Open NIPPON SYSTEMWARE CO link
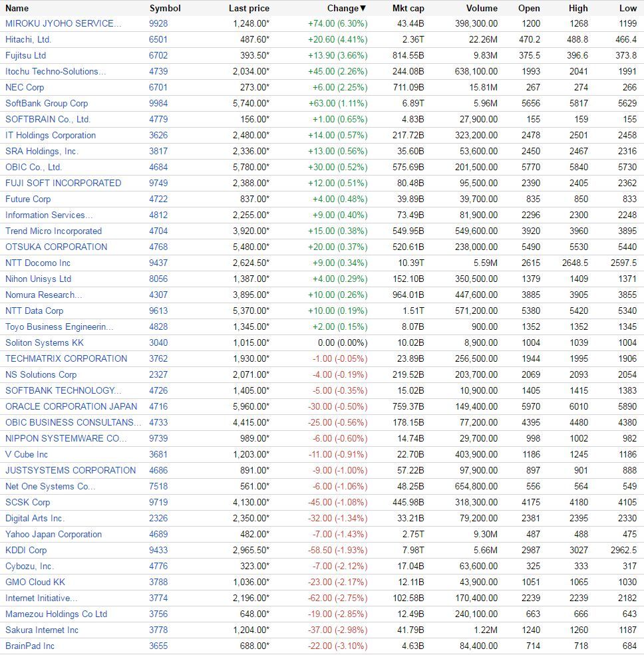 (x=66, y=439)
